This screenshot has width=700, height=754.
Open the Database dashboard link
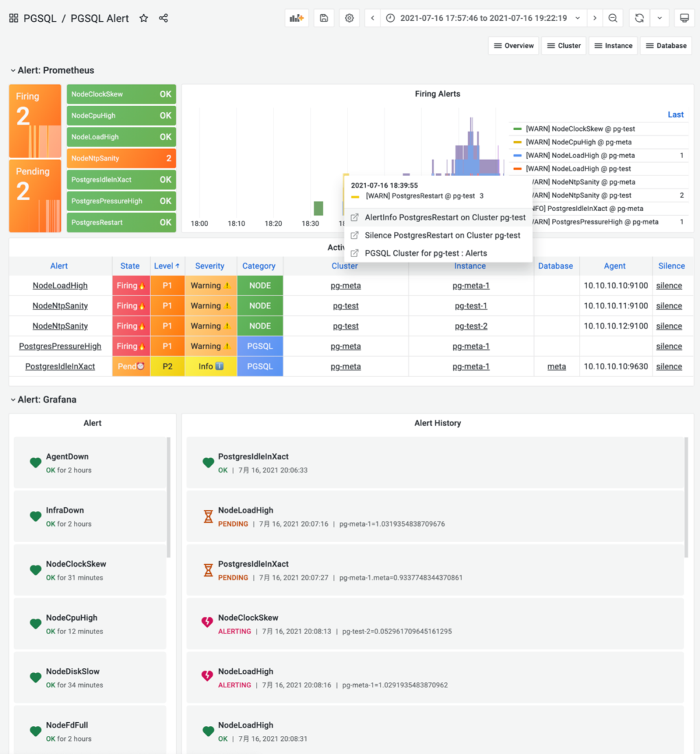pyautogui.click(x=666, y=46)
